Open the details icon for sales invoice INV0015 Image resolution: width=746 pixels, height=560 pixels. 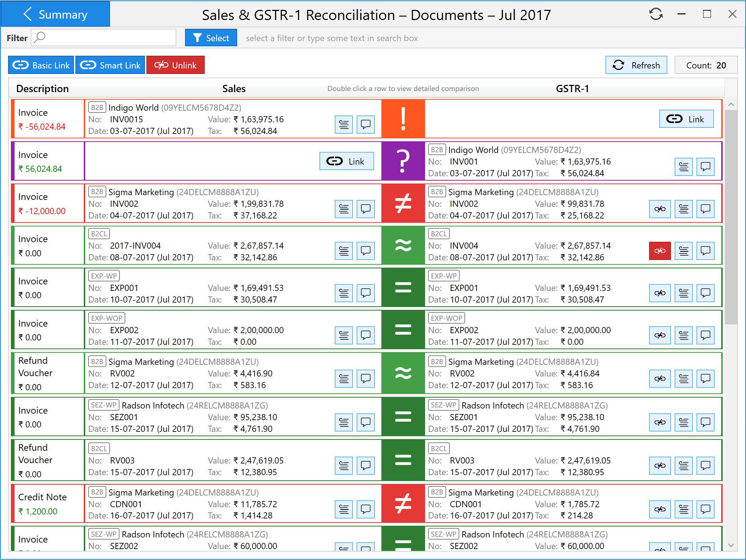coord(343,125)
